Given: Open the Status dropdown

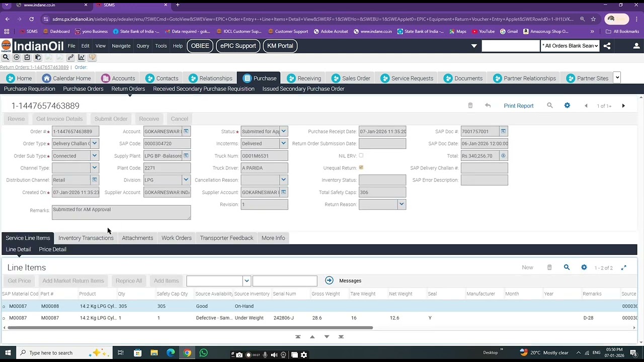Looking at the screenshot, I should pyautogui.click(x=284, y=131).
